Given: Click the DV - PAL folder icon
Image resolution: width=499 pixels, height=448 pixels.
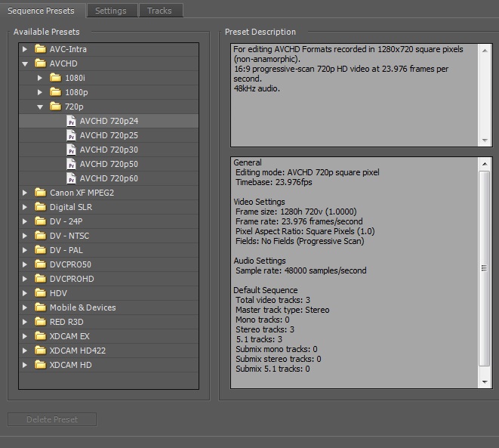Looking at the screenshot, I should click(x=40, y=250).
